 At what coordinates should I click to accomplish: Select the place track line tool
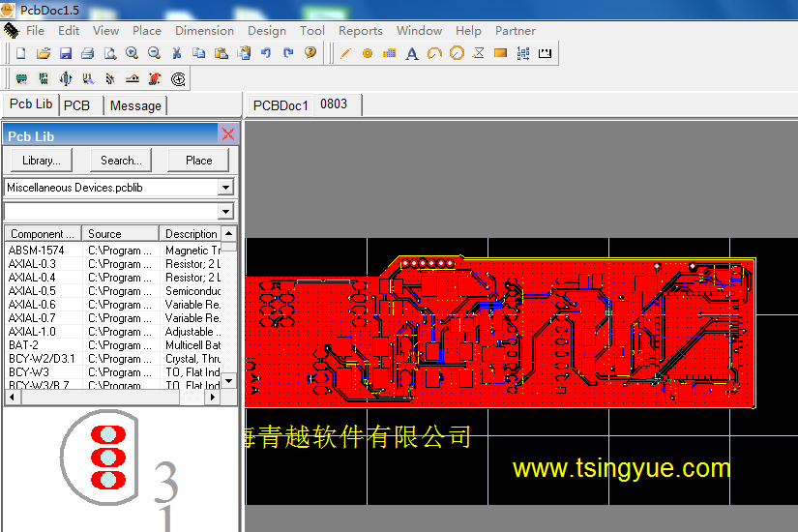pyautogui.click(x=345, y=53)
